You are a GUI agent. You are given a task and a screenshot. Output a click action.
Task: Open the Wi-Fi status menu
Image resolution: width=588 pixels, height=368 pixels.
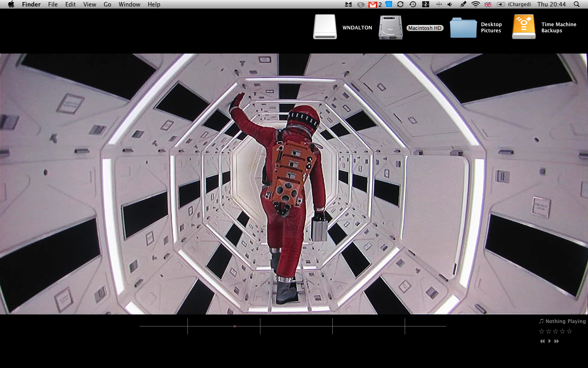pos(475,4)
